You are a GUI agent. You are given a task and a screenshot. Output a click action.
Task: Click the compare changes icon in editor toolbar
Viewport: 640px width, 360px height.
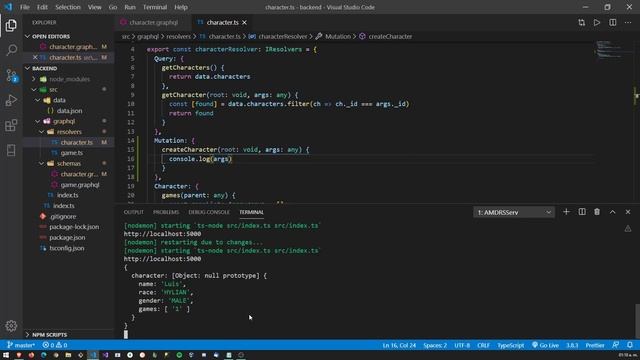(x=582, y=22)
